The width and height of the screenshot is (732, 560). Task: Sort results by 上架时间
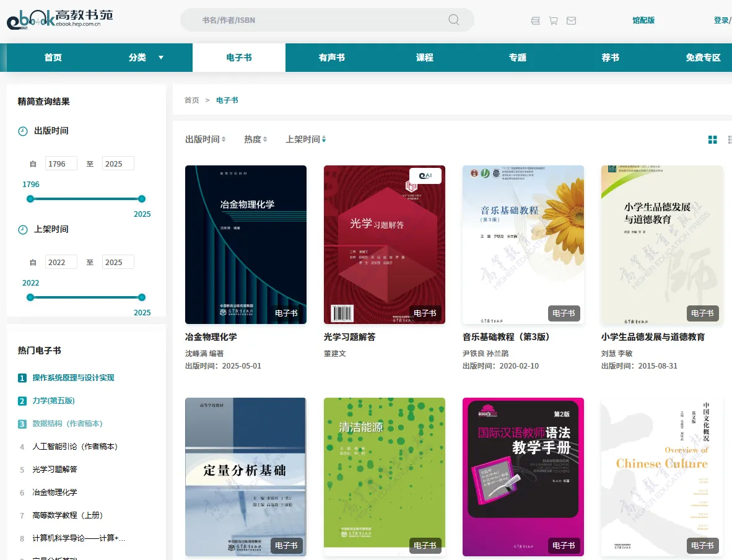[x=306, y=139]
